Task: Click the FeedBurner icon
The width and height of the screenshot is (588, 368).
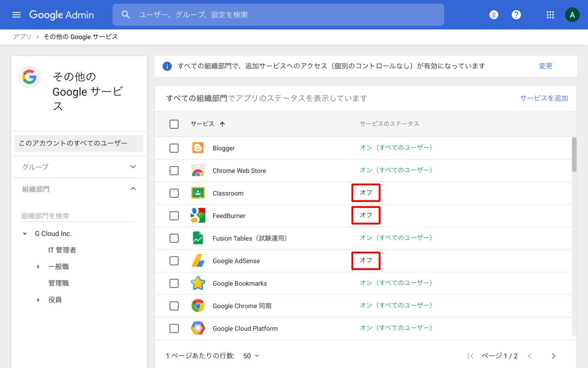Action: click(198, 216)
